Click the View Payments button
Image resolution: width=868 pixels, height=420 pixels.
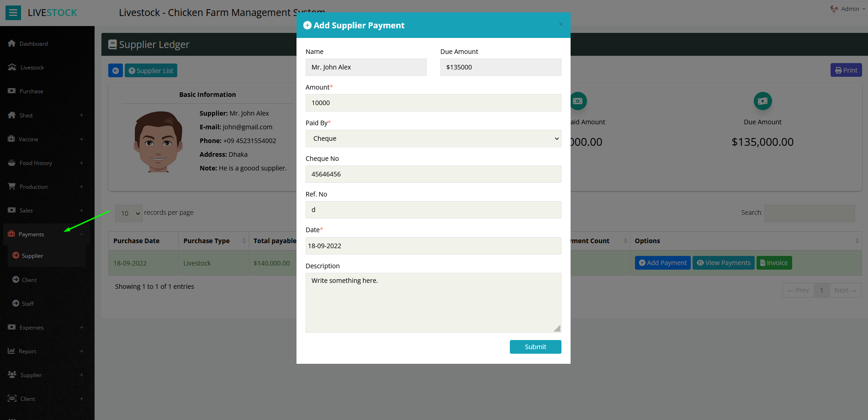(723, 263)
